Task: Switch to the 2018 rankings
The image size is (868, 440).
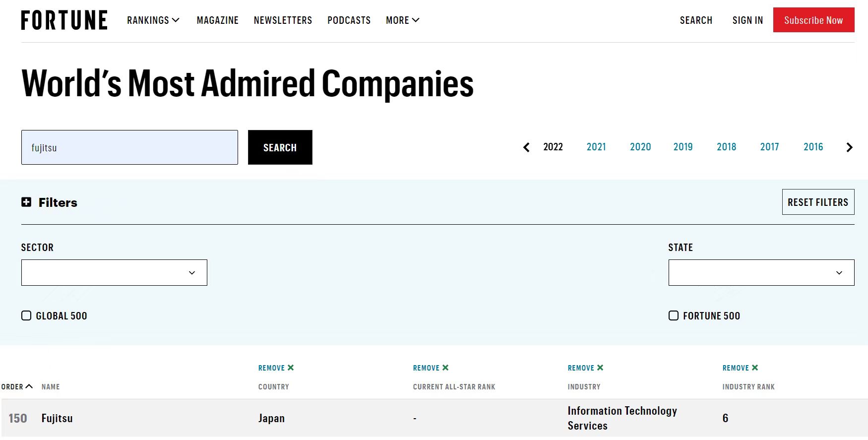Action: [727, 147]
